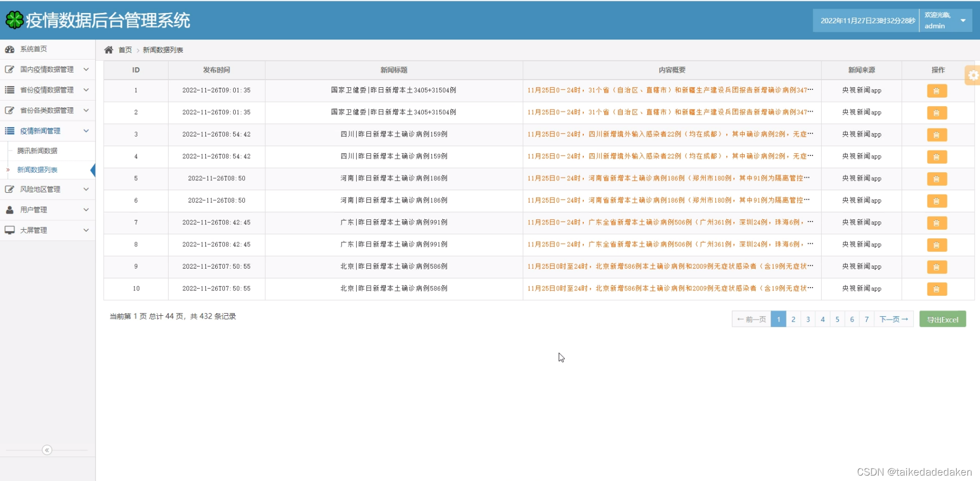The image size is (980, 481).
Task: Click current page 1 in pagination
Action: tap(778, 320)
